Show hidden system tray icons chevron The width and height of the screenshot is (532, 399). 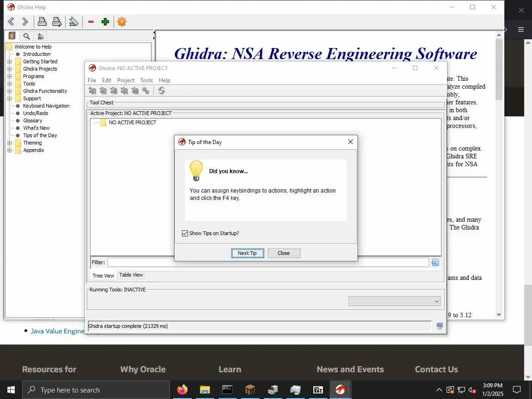(439, 390)
